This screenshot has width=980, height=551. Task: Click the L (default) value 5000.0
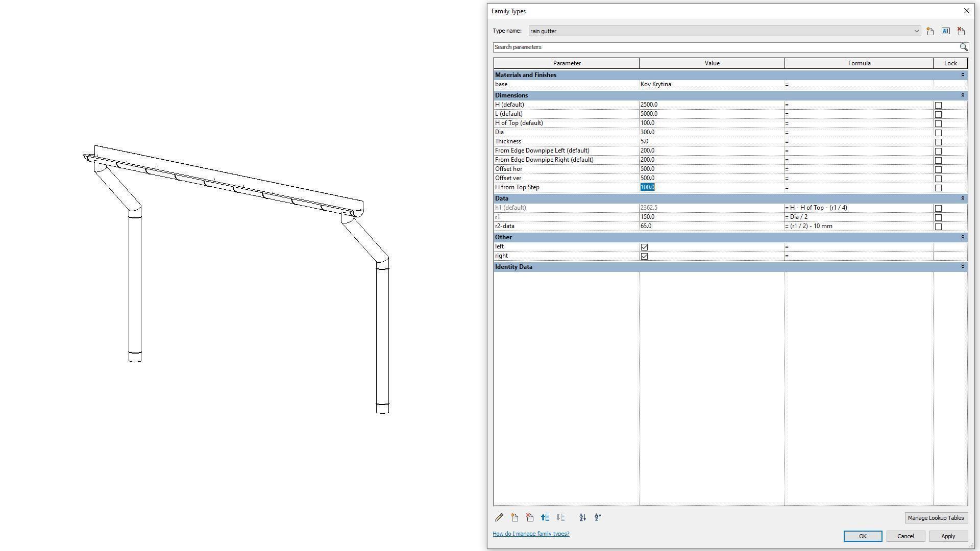(712, 114)
